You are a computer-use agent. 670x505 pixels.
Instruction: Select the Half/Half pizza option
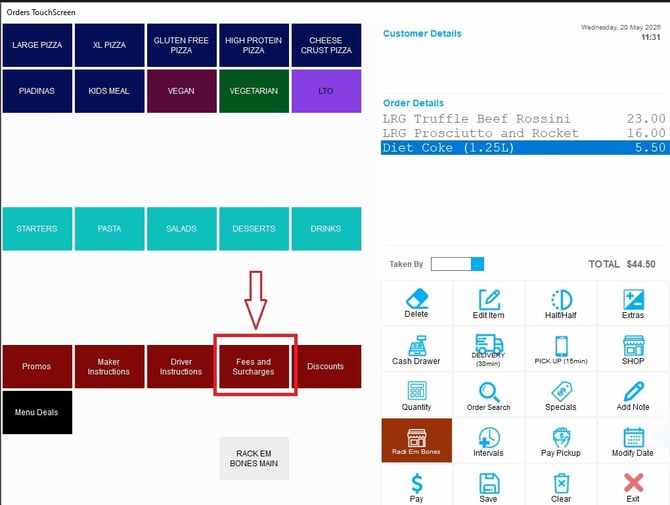tap(561, 304)
